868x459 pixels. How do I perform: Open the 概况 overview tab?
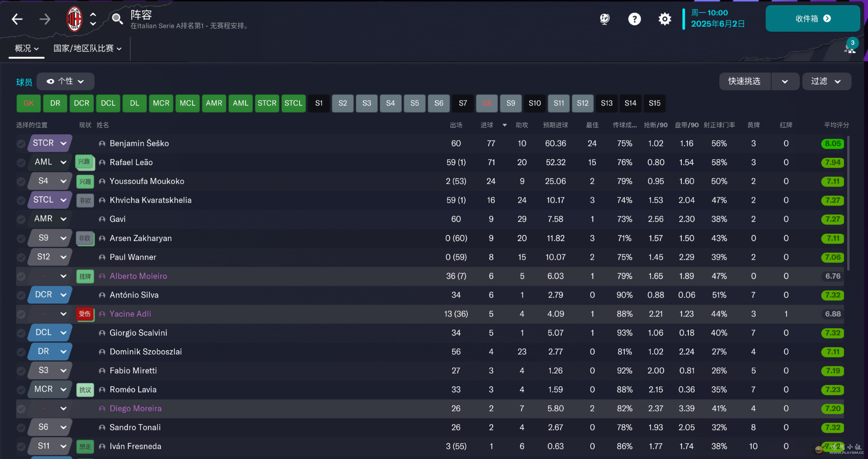(27, 48)
